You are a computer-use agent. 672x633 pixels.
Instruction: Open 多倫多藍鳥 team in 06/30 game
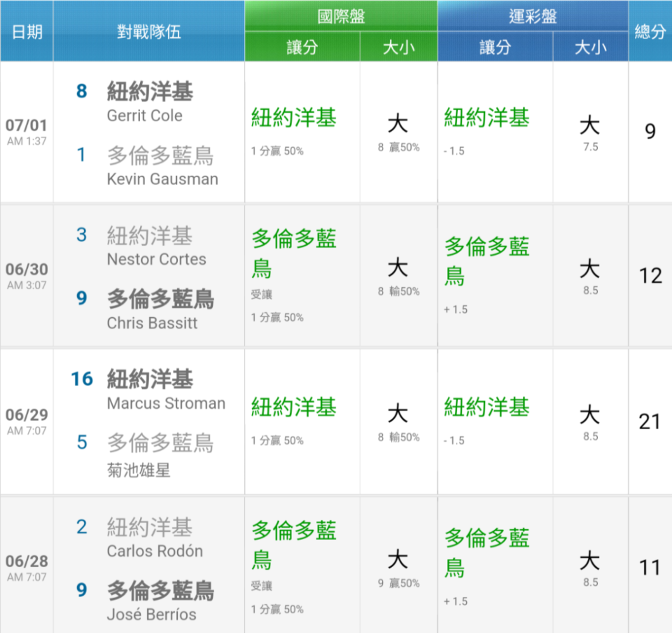pos(160,299)
